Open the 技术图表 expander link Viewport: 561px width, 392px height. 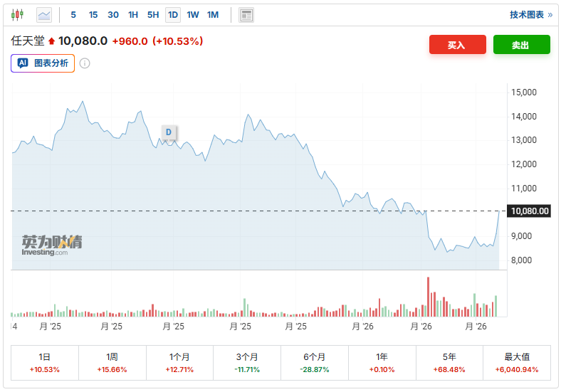click(x=530, y=14)
